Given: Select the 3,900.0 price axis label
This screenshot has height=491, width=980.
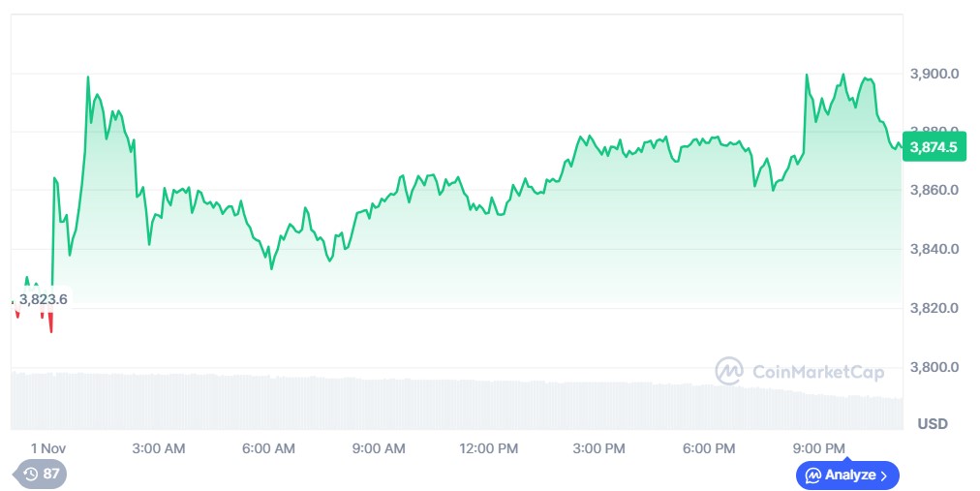Looking at the screenshot, I should [934, 74].
